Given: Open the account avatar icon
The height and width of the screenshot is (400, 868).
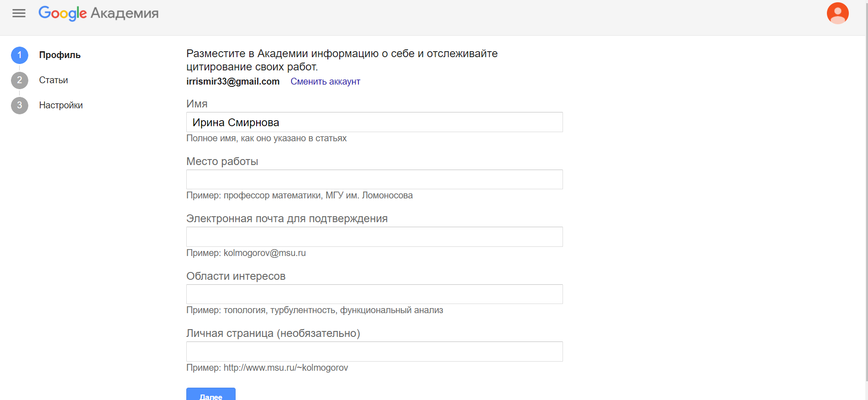Looking at the screenshot, I should coord(837,13).
